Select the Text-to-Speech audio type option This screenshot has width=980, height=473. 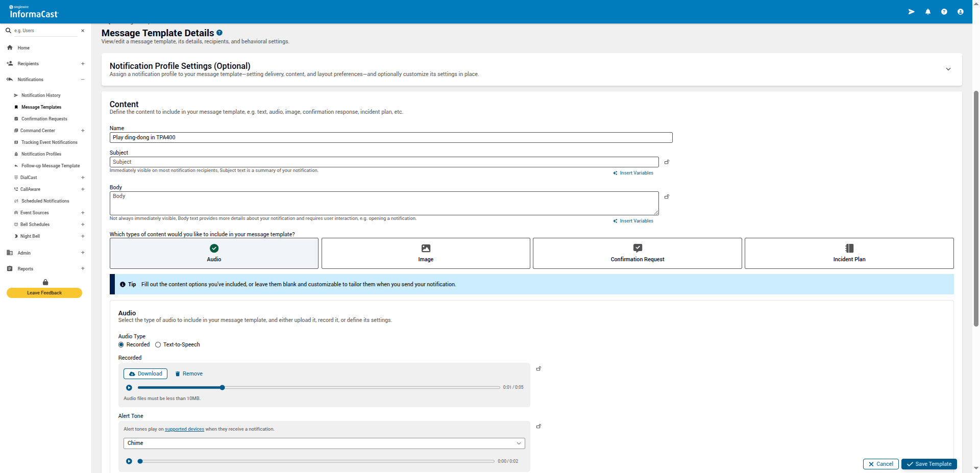158,344
